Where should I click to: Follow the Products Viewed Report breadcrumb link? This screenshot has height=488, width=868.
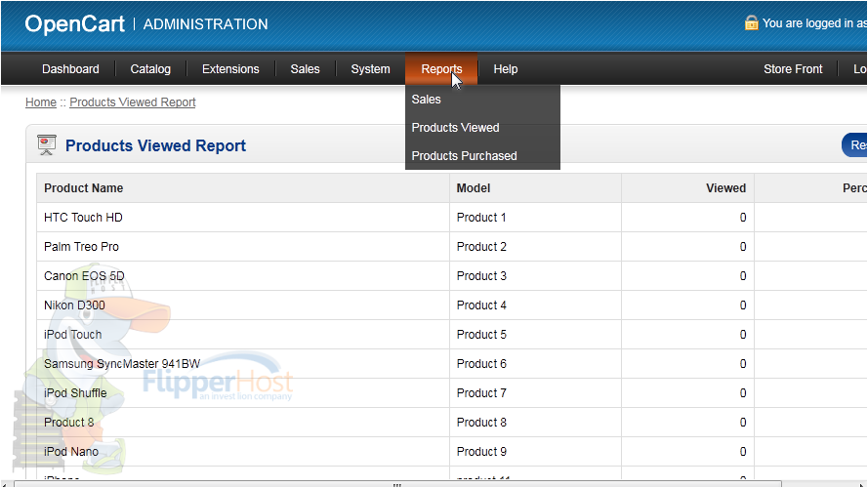pyautogui.click(x=133, y=102)
